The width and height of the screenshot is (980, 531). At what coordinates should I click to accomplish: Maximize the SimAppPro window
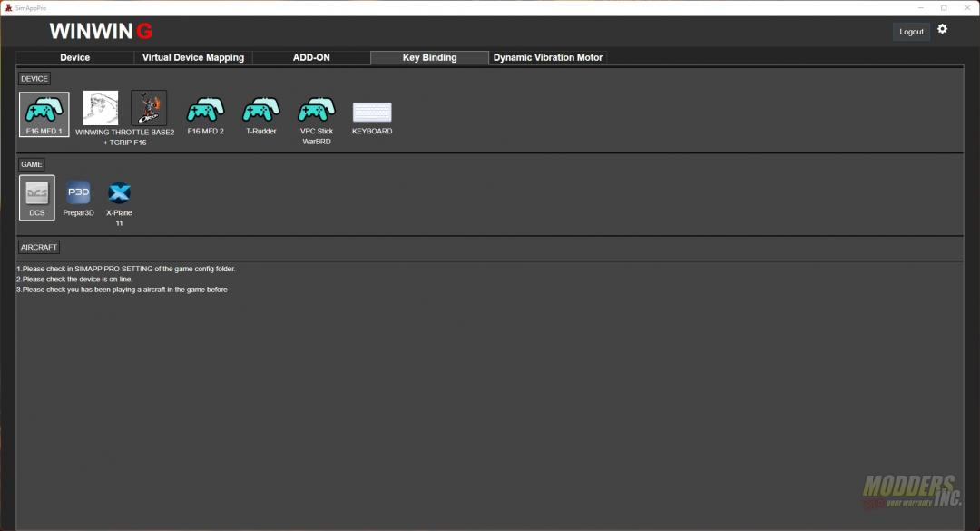pos(944,7)
